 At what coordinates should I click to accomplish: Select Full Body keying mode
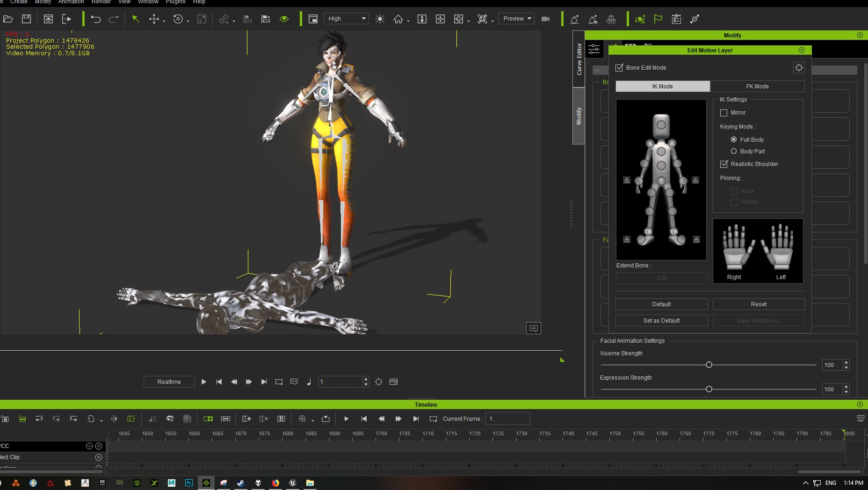734,139
